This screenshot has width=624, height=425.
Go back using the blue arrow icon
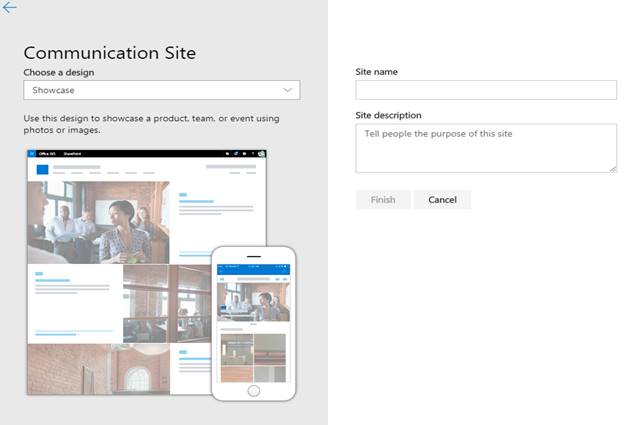tap(9, 8)
